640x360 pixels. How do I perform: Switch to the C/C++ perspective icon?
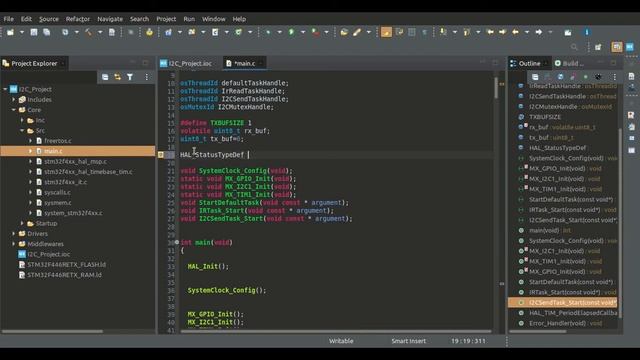[617, 47]
